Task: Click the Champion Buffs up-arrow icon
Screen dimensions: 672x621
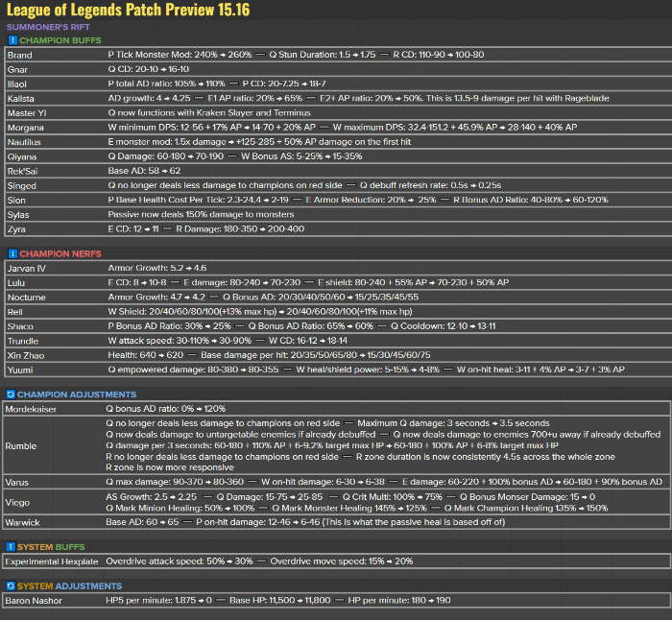Action: (12, 41)
